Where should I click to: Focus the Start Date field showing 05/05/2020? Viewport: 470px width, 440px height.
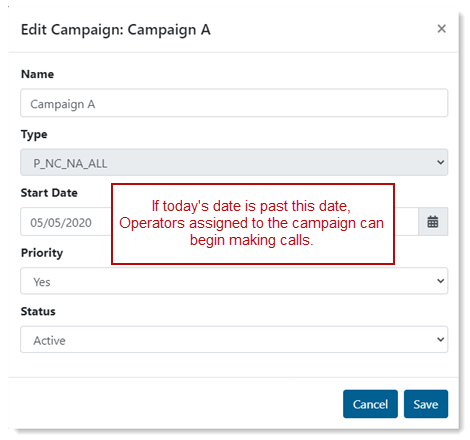tap(65, 222)
